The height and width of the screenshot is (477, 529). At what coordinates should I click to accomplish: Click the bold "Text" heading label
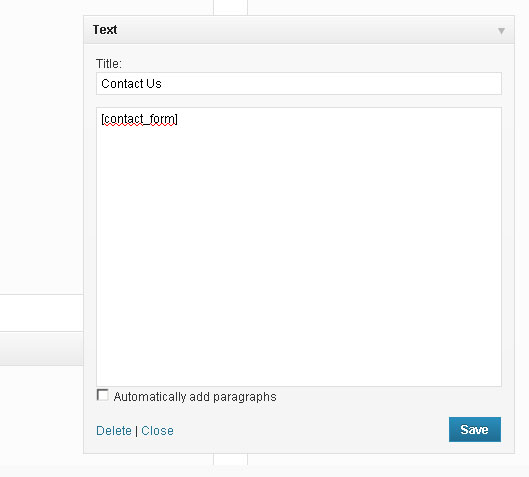[x=105, y=30]
